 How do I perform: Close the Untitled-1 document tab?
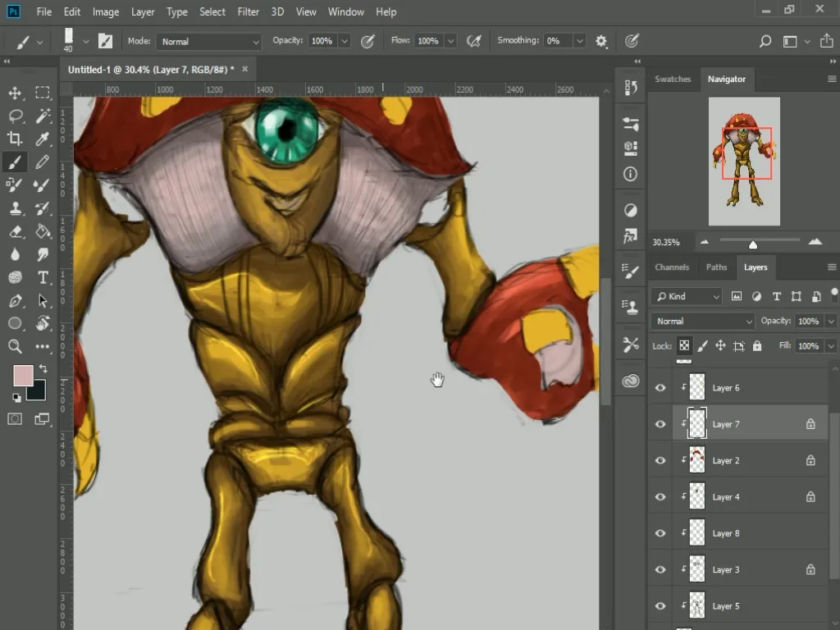pyautogui.click(x=244, y=69)
